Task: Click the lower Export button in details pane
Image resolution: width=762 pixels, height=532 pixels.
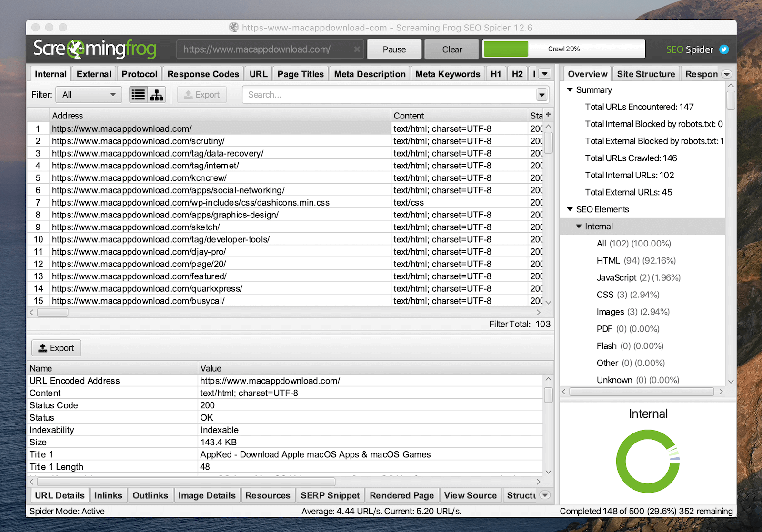Action: 56,348
